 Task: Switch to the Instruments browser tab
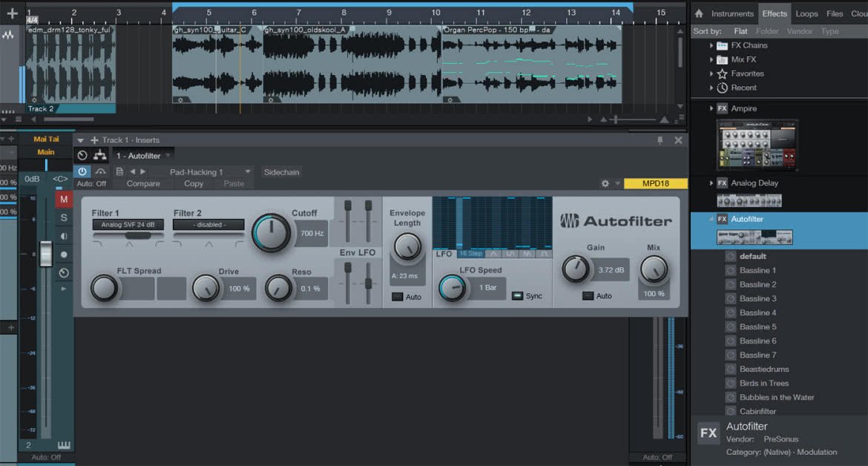732,14
